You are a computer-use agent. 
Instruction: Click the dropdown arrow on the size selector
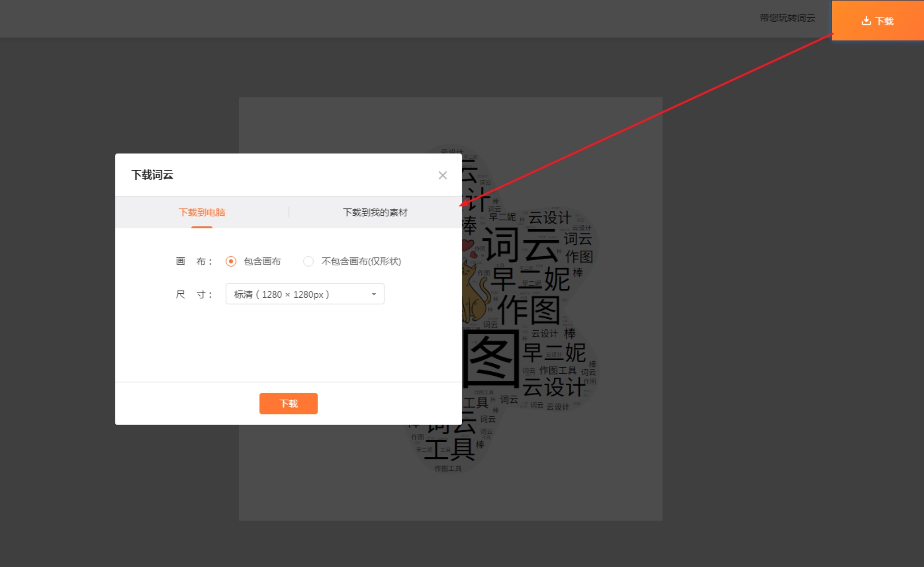[373, 294]
